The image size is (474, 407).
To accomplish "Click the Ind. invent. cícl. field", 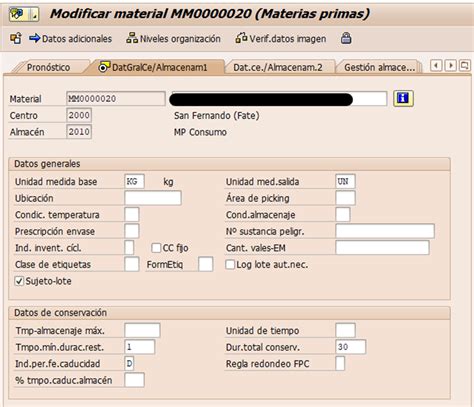I will [x=129, y=248].
